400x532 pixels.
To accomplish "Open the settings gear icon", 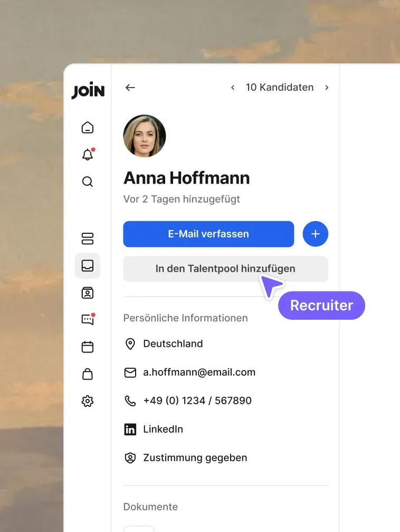I will 88,401.
